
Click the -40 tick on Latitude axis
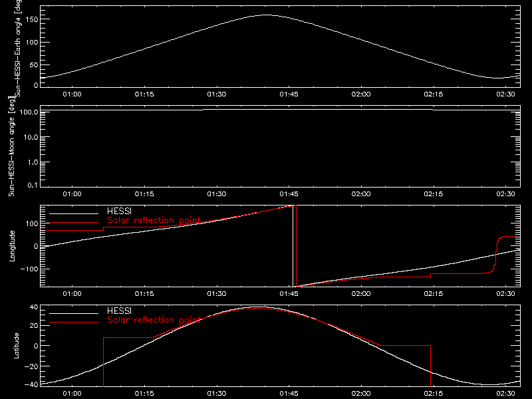pos(32,384)
